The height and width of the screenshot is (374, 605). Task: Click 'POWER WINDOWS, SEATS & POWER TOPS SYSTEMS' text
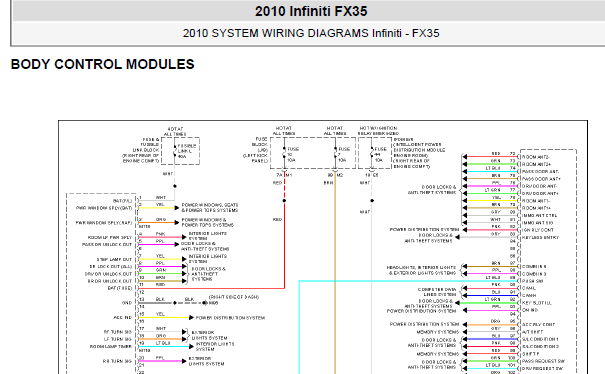[x=210, y=208]
